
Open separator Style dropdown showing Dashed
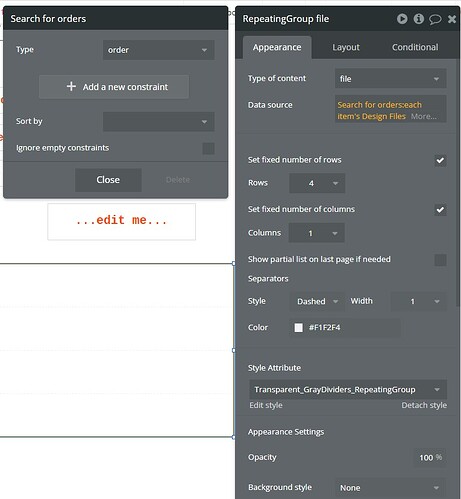click(317, 301)
